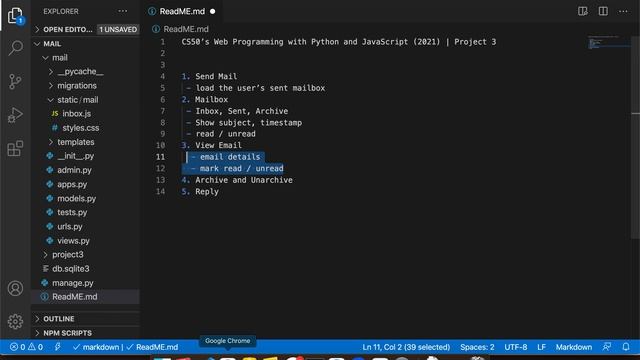Select language mode Markdown

pyautogui.click(x=573, y=347)
